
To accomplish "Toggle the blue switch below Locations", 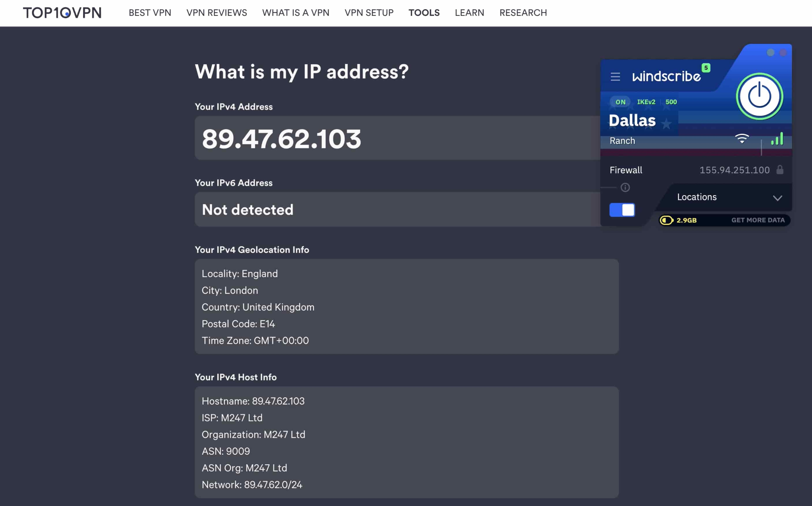I will [621, 209].
